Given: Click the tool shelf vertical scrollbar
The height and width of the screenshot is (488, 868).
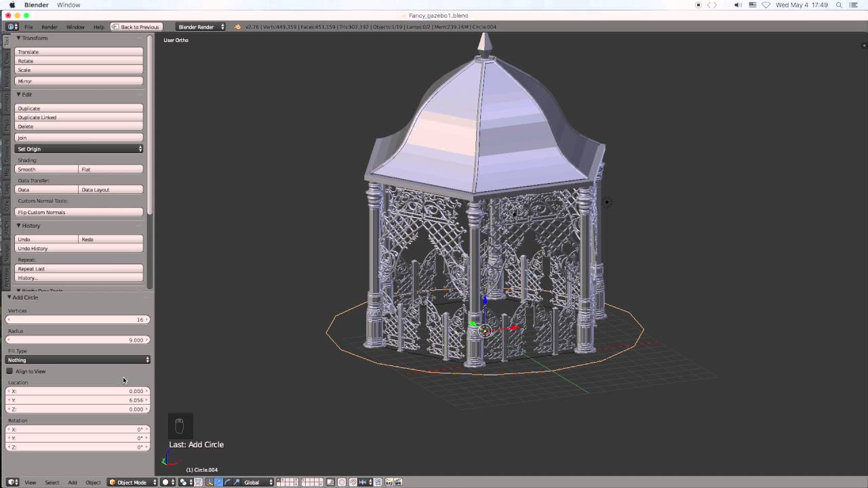Looking at the screenshot, I should coord(150,125).
